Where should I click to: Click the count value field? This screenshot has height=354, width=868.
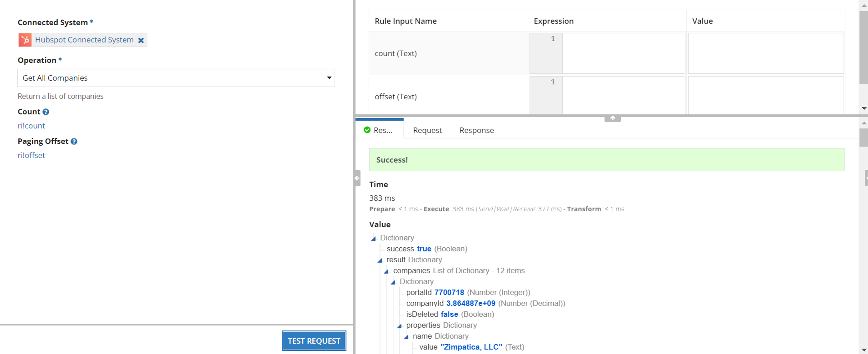tap(766, 53)
